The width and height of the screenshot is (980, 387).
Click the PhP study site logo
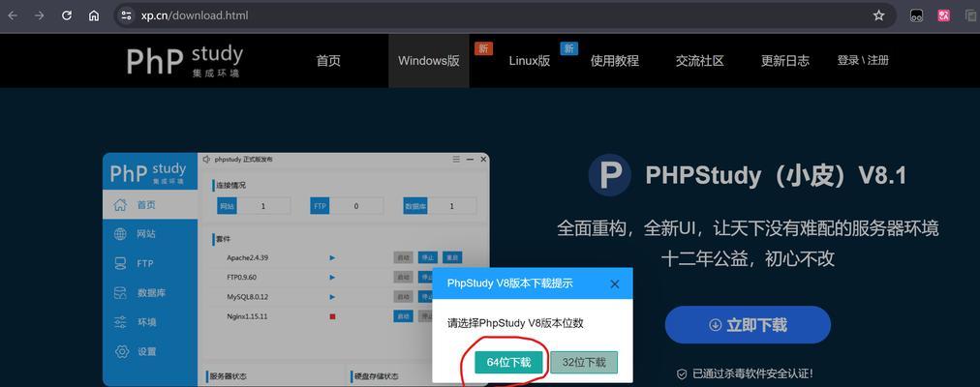[x=184, y=61]
